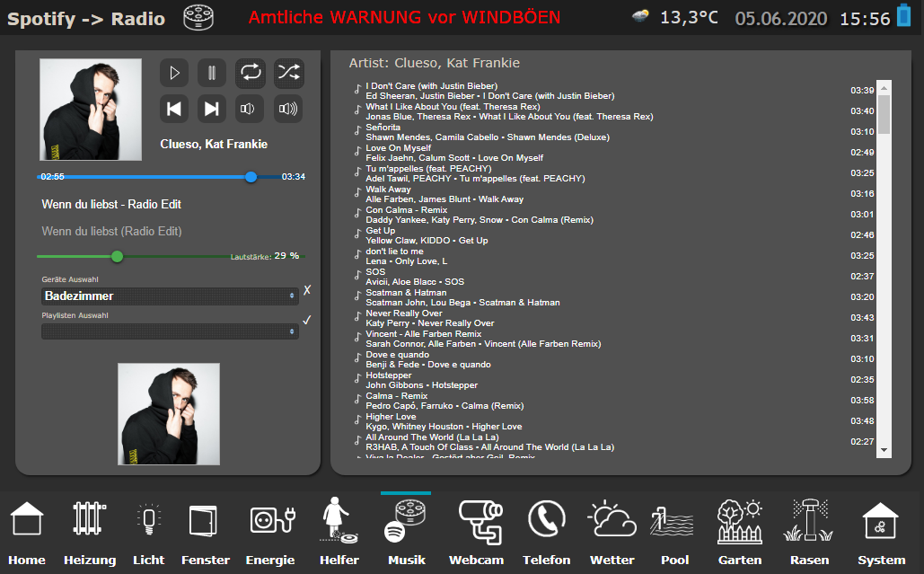Image resolution: width=924 pixels, height=574 pixels.
Task: Go back to previous track
Action: pyautogui.click(x=174, y=109)
